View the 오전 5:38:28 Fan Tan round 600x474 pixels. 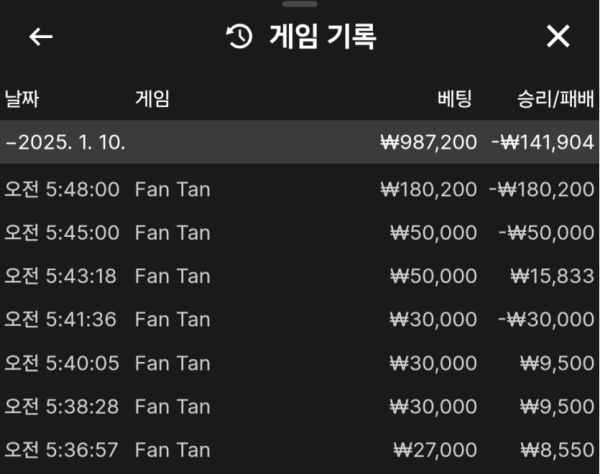pos(300,406)
